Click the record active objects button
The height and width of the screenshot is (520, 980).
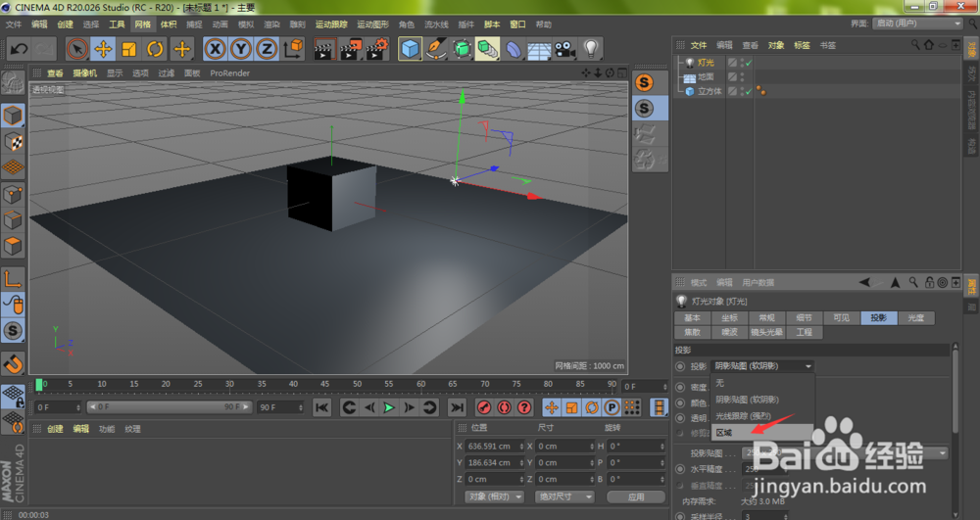coord(484,407)
